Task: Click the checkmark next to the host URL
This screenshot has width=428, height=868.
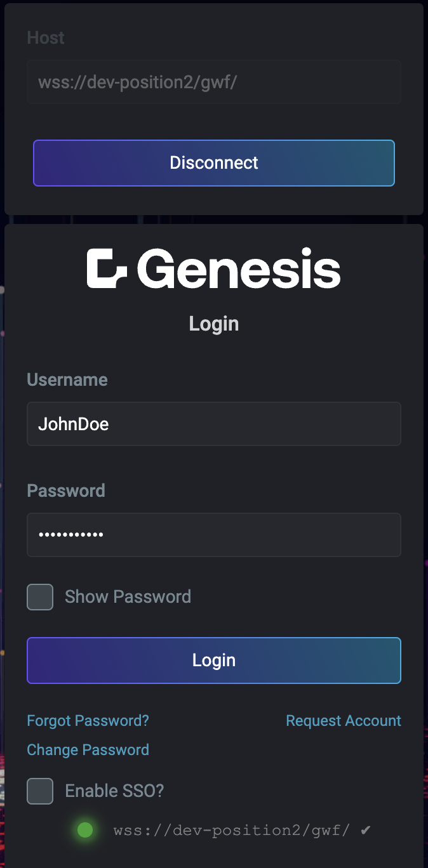Action: click(365, 830)
